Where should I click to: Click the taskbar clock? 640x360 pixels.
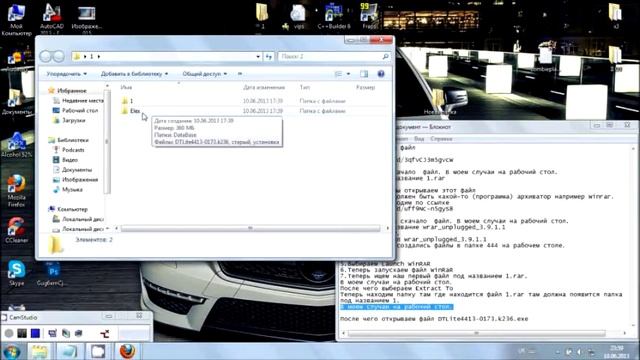616,352
